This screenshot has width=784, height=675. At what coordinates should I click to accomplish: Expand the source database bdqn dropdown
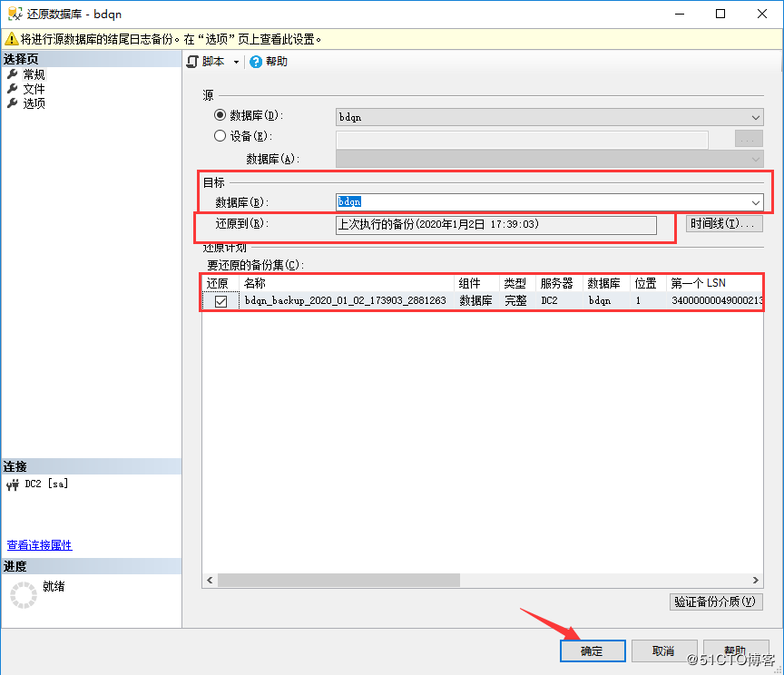pyautogui.click(x=756, y=118)
